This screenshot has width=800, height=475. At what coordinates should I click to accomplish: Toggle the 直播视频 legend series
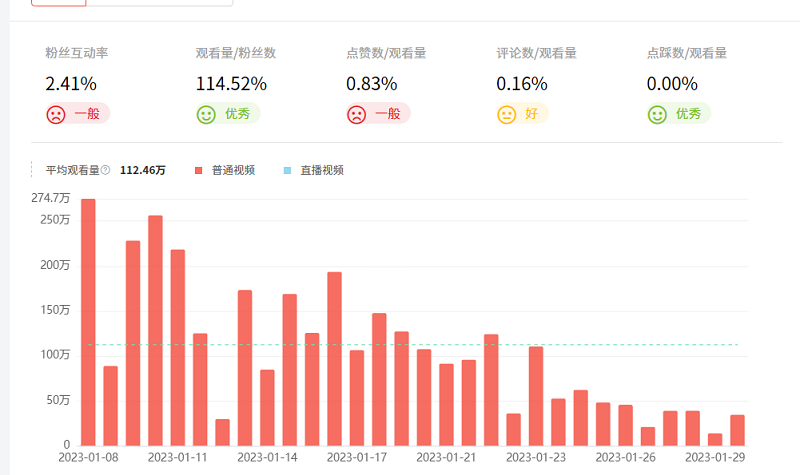pos(321,170)
